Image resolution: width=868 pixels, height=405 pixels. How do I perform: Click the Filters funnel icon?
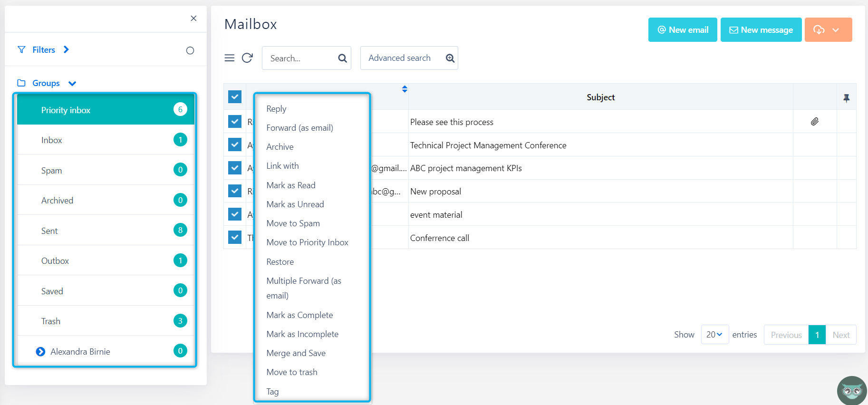21,49
